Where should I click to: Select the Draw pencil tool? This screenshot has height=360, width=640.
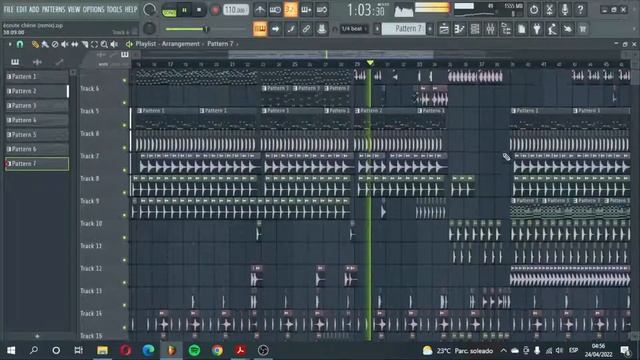pos(35,44)
